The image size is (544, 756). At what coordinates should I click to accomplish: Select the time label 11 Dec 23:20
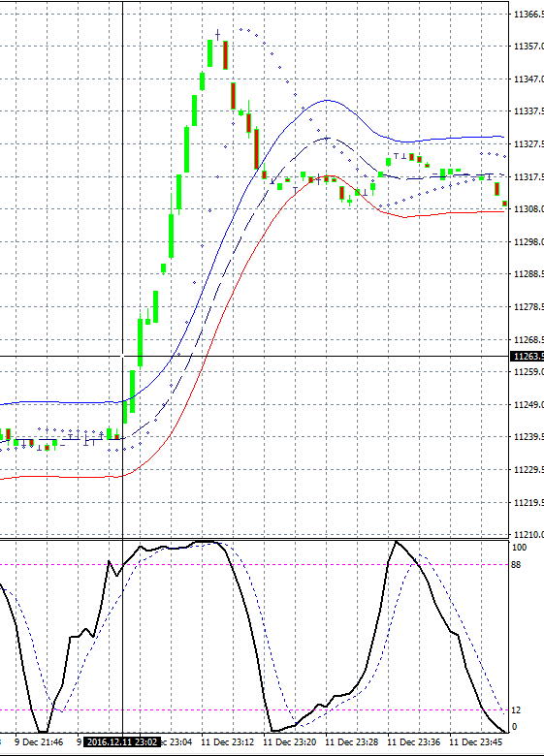tap(289, 742)
